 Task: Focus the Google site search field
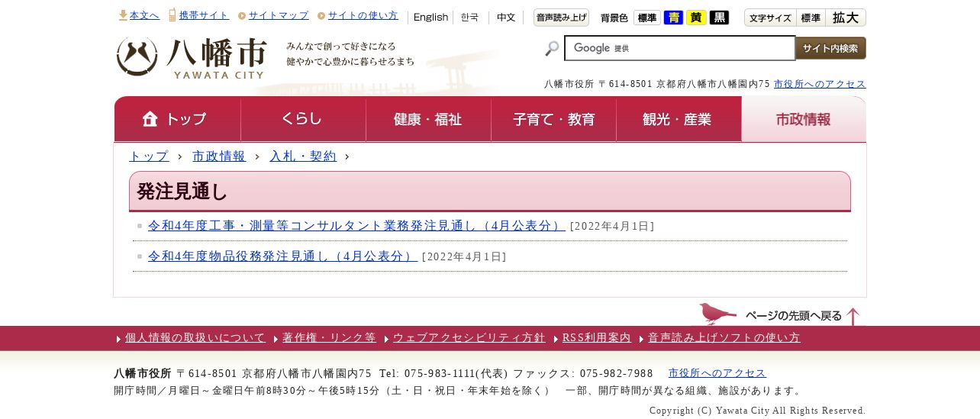[680, 48]
